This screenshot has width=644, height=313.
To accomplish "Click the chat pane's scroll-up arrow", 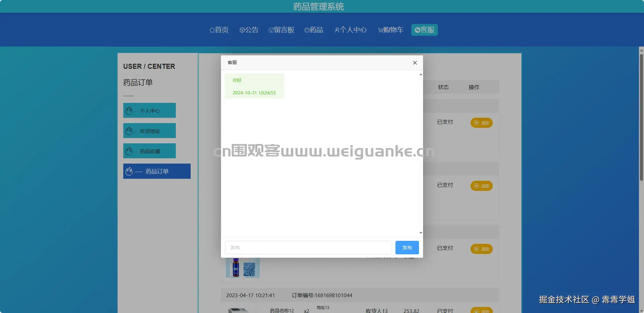I will pos(421,75).
